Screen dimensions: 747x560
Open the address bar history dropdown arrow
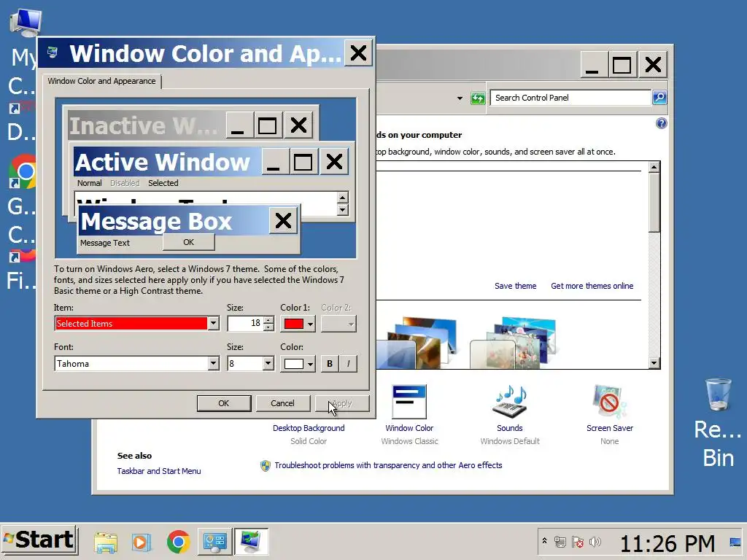point(460,98)
